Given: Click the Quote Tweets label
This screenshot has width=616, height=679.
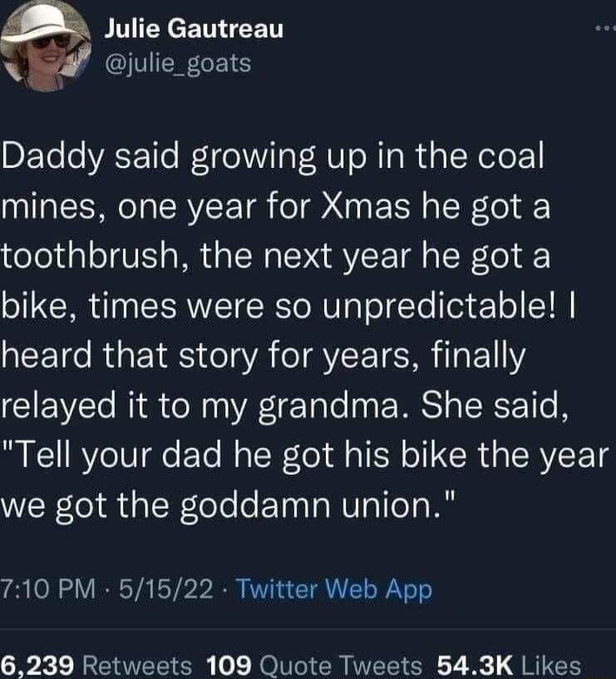Looking at the screenshot, I should pyautogui.click(x=342, y=663).
